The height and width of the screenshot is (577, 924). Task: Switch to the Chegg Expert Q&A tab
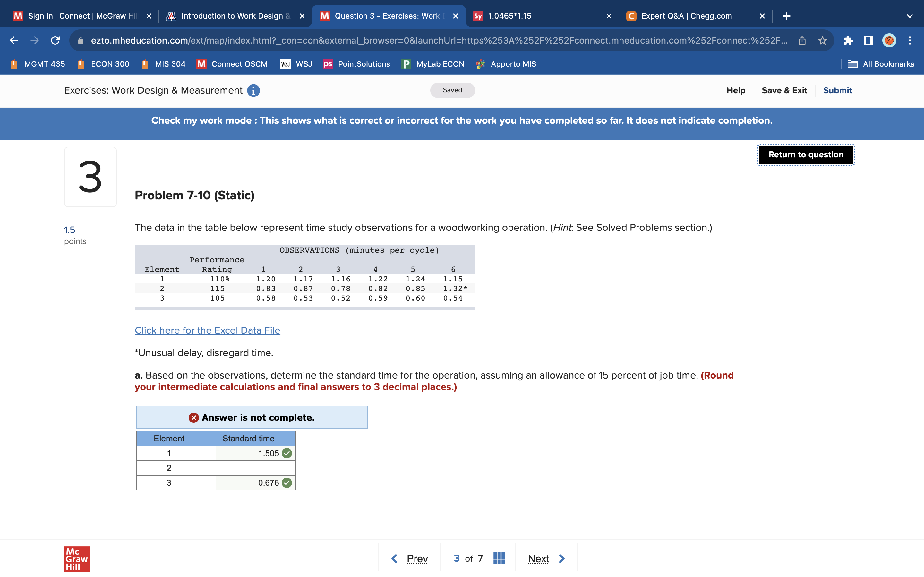pyautogui.click(x=686, y=16)
